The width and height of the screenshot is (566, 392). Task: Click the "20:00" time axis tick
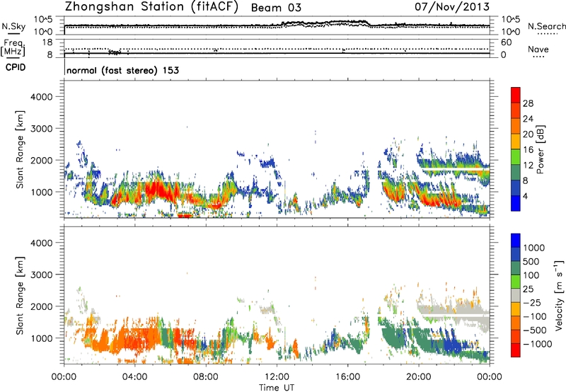click(419, 377)
